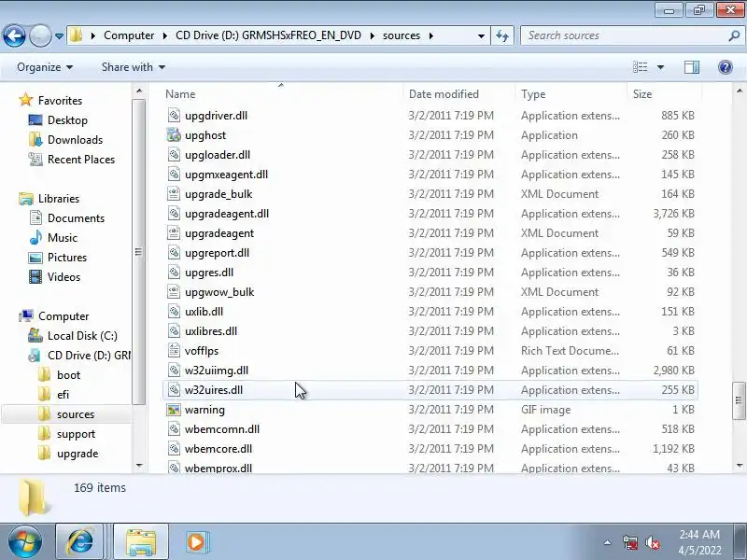This screenshot has height=560, width=747.
Task: Click the refresh button beside address bar
Action: coord(502,35)
